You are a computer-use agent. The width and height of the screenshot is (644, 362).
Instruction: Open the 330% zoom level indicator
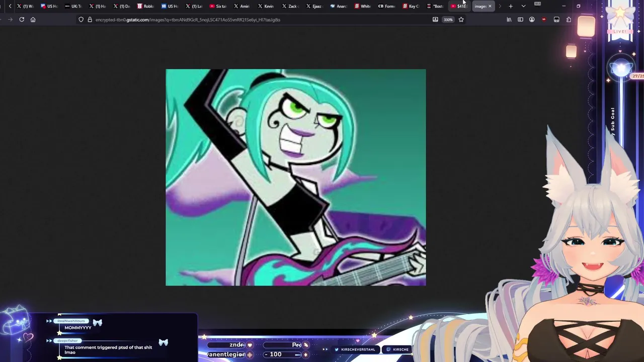pos(448,20)
